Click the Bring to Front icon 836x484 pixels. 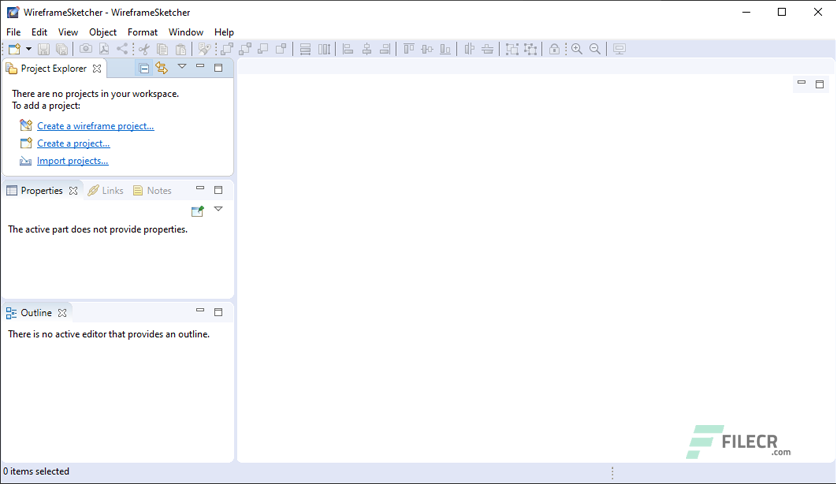click(x=227, y=49)
